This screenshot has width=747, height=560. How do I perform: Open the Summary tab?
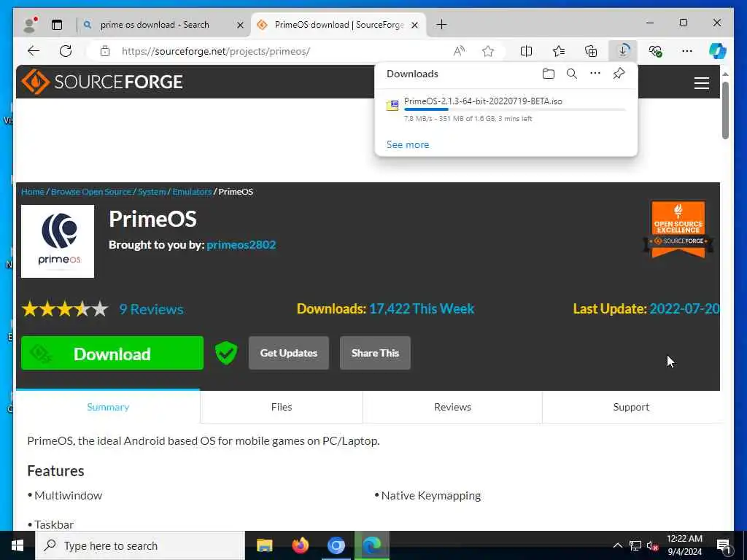(108, 407)
